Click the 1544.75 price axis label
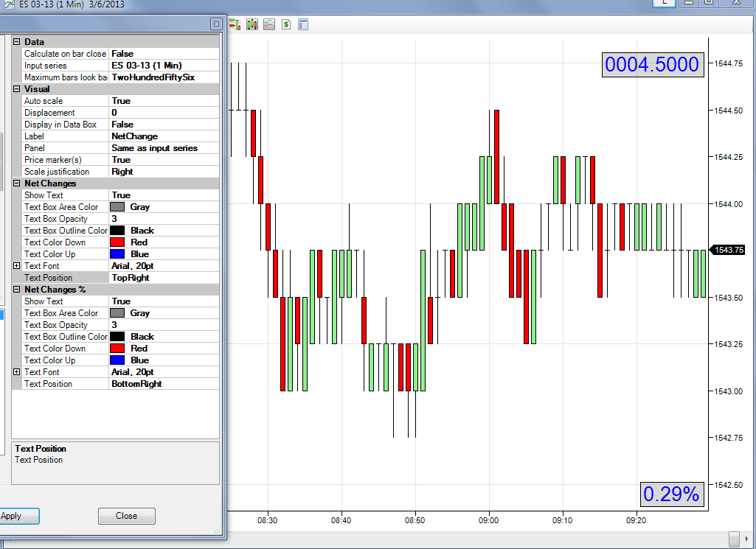The width and height of the screenshot is (756, 549). pos(729,63)
